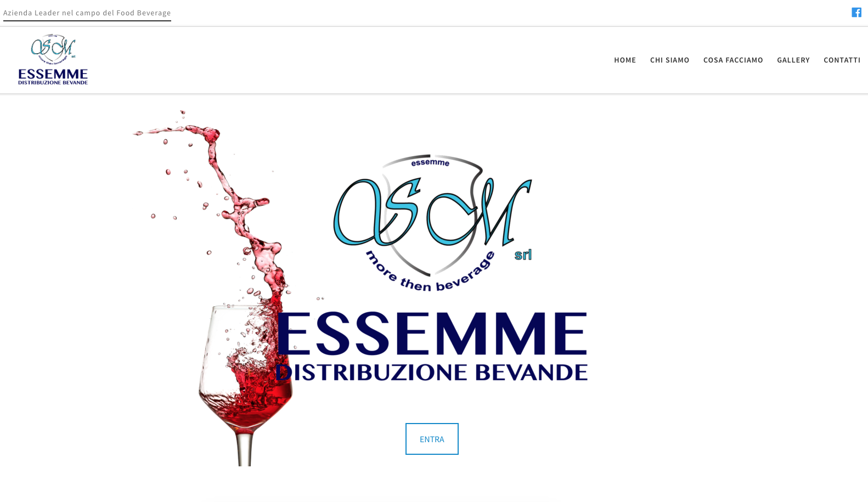Click the large 'DISTRIBUZIONE BEVANDE' hero text

pyautogui.click(x=432, y=372)
